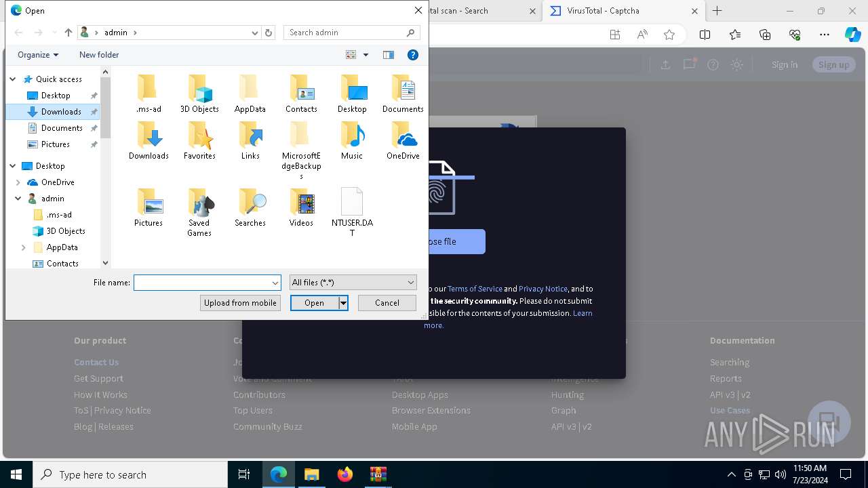
Task: Cancel the Open file dialog
Action: (x=387, y=303)
